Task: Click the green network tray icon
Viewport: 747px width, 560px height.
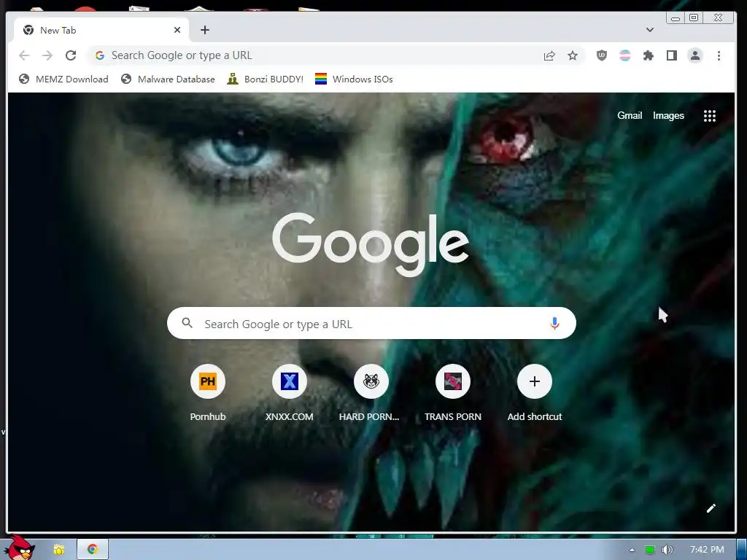Action: tap(649, 550)
